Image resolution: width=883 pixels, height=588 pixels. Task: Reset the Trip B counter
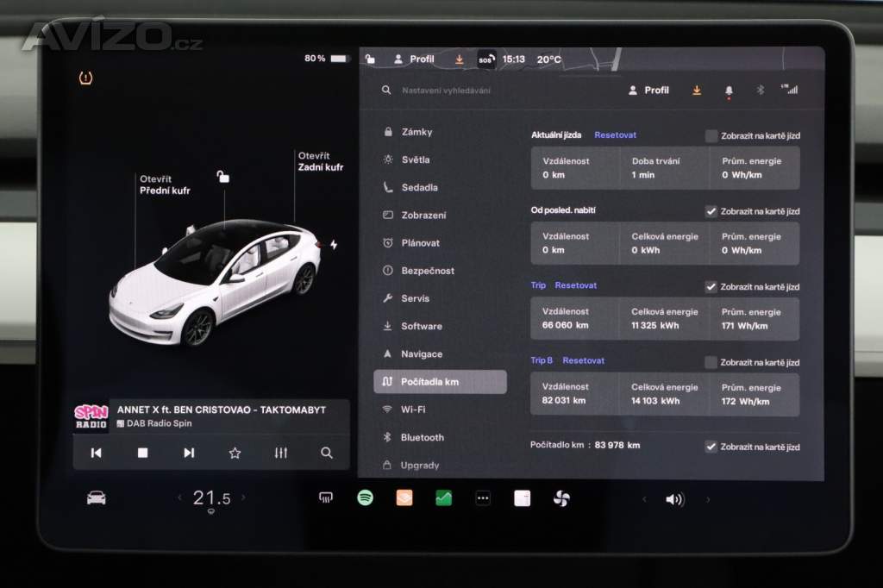[583, 361]
